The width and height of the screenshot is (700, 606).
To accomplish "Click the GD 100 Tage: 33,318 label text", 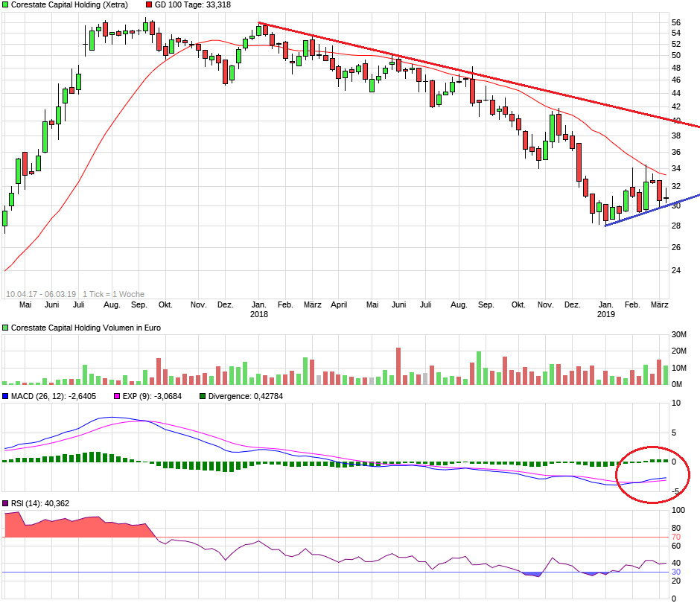I will pyautogui.click(x=192, y=5).
